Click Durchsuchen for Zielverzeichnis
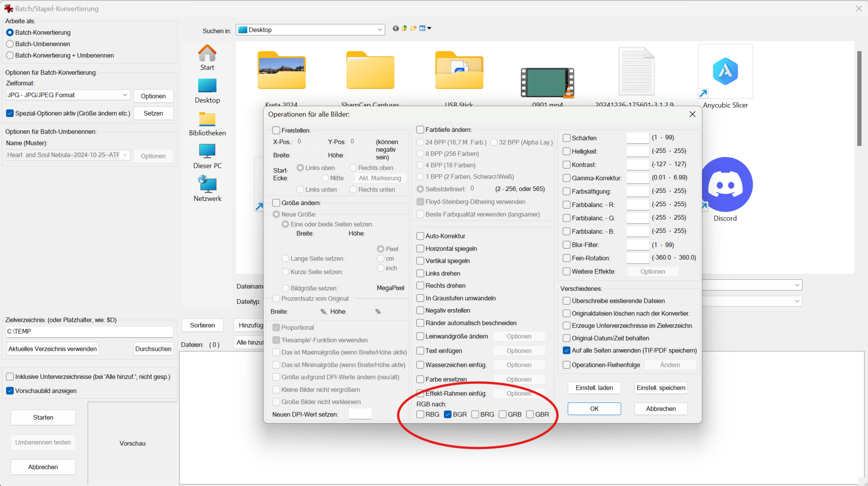 153,349
